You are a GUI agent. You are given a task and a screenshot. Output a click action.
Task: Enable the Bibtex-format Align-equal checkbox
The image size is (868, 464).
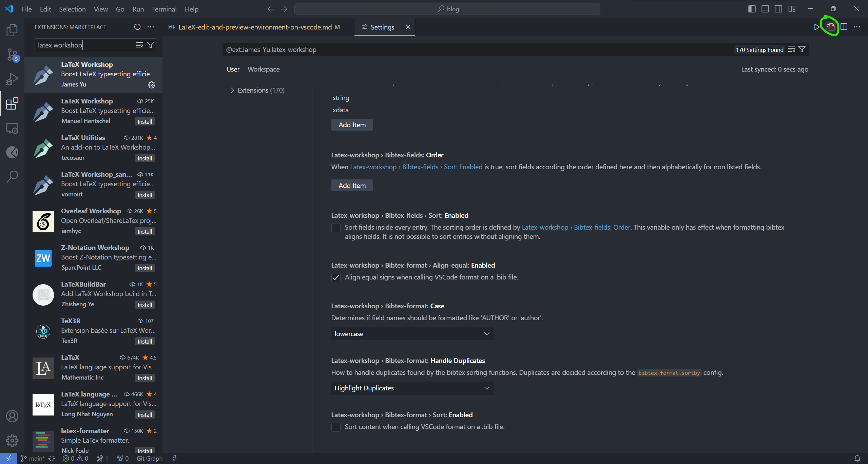click(336, 277)
